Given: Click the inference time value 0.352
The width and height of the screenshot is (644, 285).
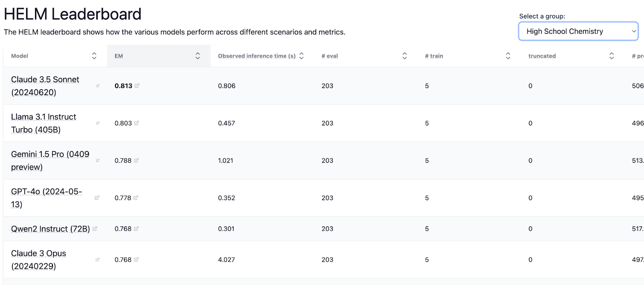Looking at the screenshot, I should click(x=227, y=198).
